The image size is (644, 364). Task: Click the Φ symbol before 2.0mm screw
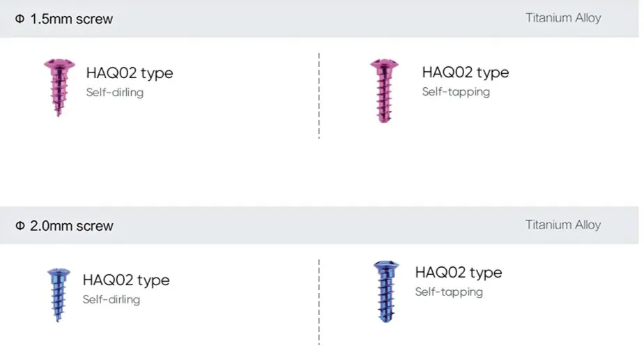click(x=20, y=226)
